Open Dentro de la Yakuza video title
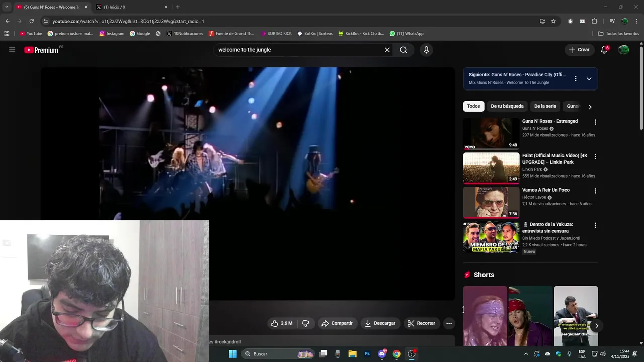 547,228
